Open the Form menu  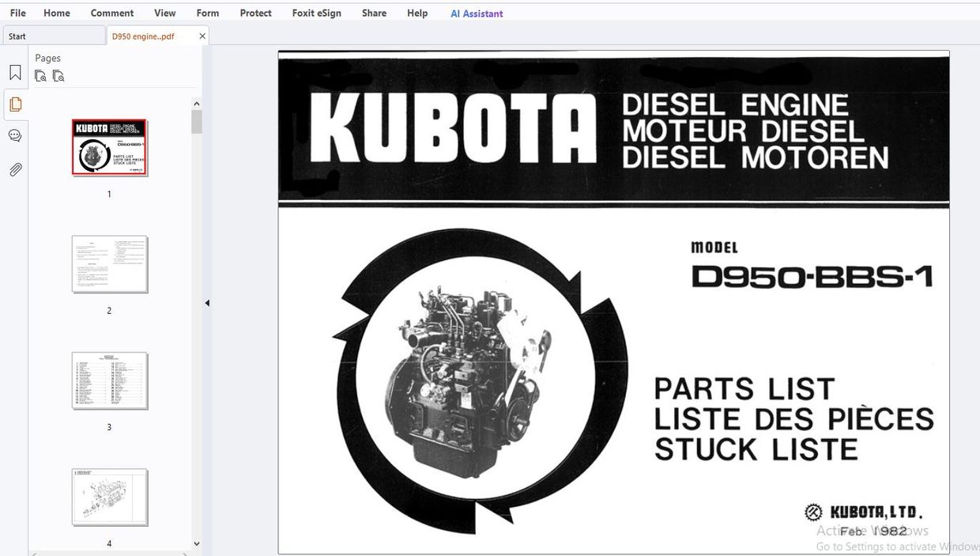[x=207, y=13]
